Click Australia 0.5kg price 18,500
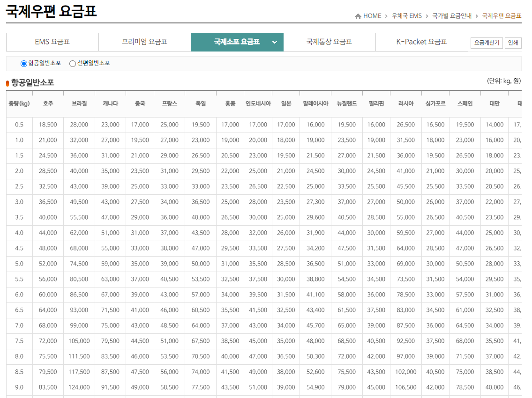 [x=48, y=125]
